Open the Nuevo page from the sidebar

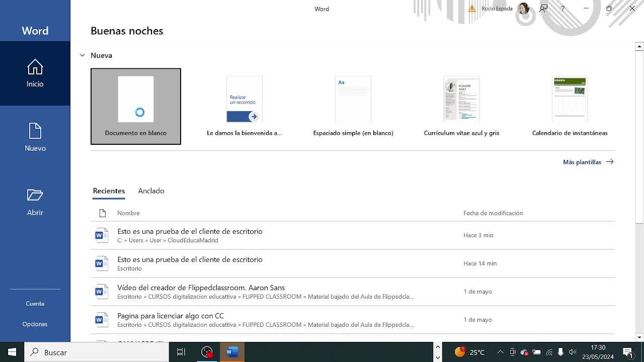(x=35, y=138)
